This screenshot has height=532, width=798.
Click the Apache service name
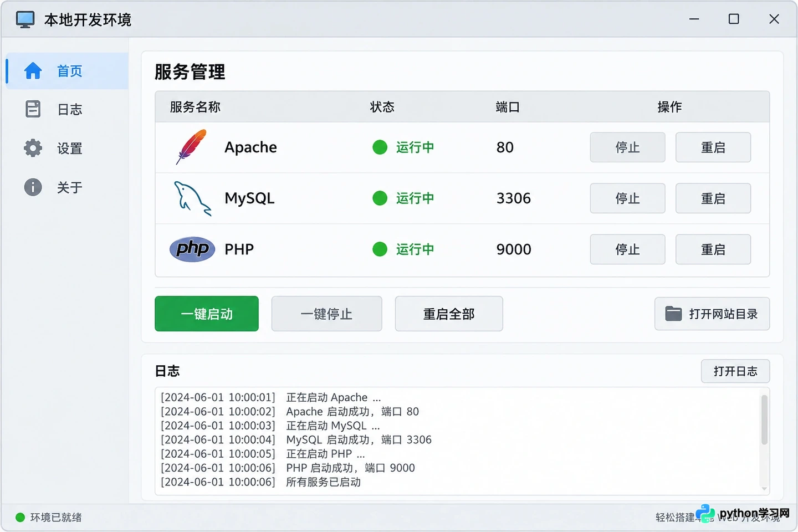click(x=250, y=147)
